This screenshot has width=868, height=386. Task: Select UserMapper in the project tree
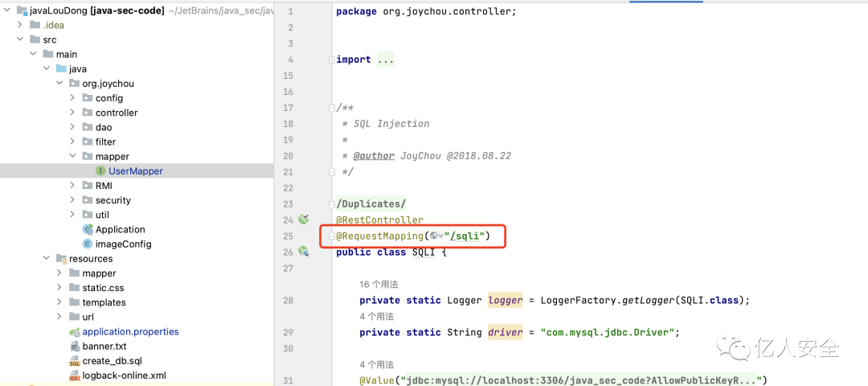click(136, 171)
